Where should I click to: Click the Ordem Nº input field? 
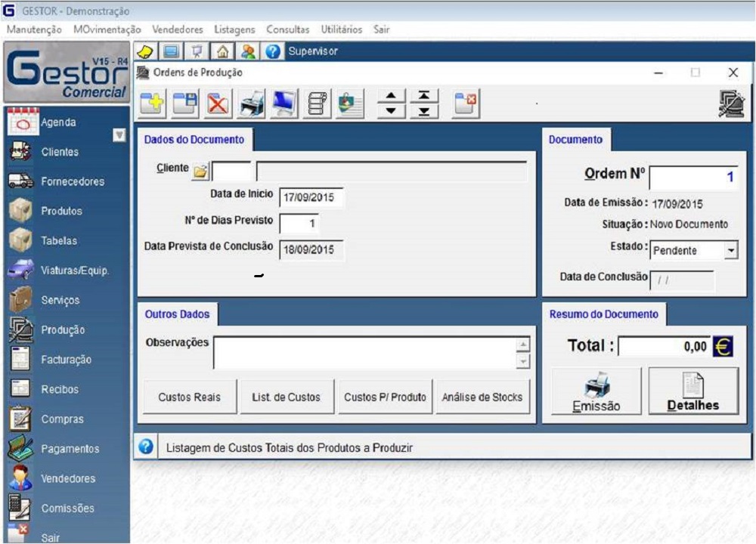[x=692, y=177]
